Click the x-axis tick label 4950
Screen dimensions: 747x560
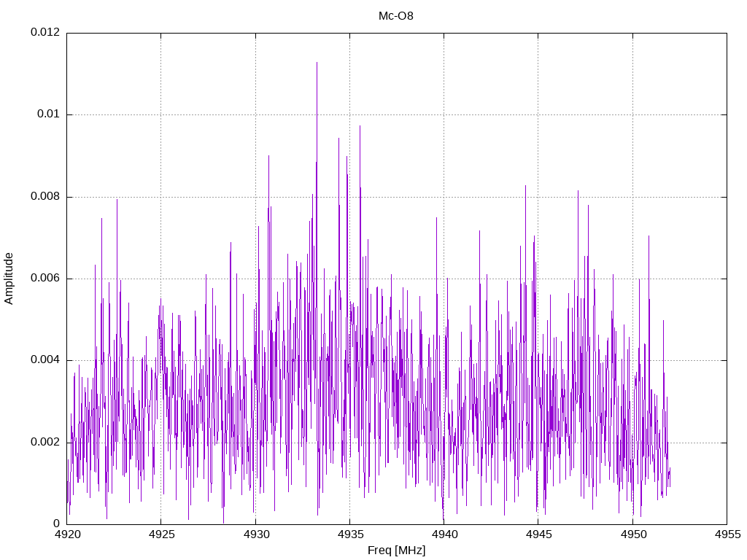pyautogui.click(x=633, y=534)
